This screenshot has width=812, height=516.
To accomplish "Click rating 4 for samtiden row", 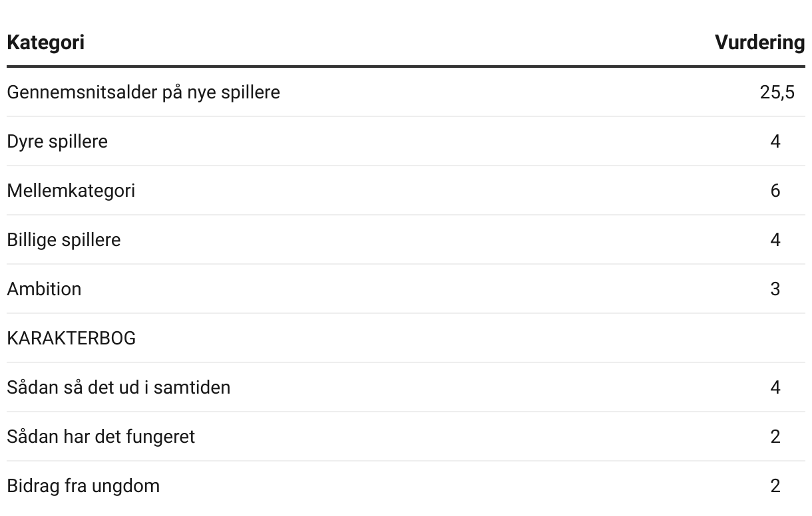I will pos(775,388).
